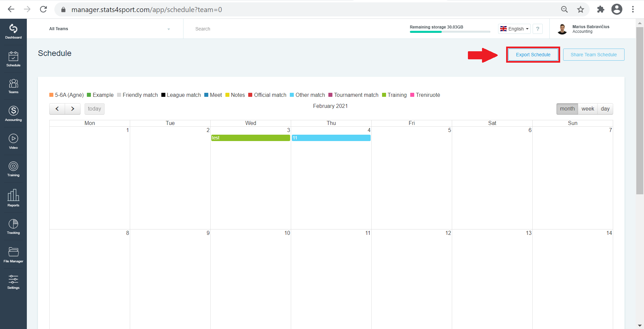Click the gray Friendly match legend swatch
The height and width of the screenshot is (329, 644).
tap(119, 95)
